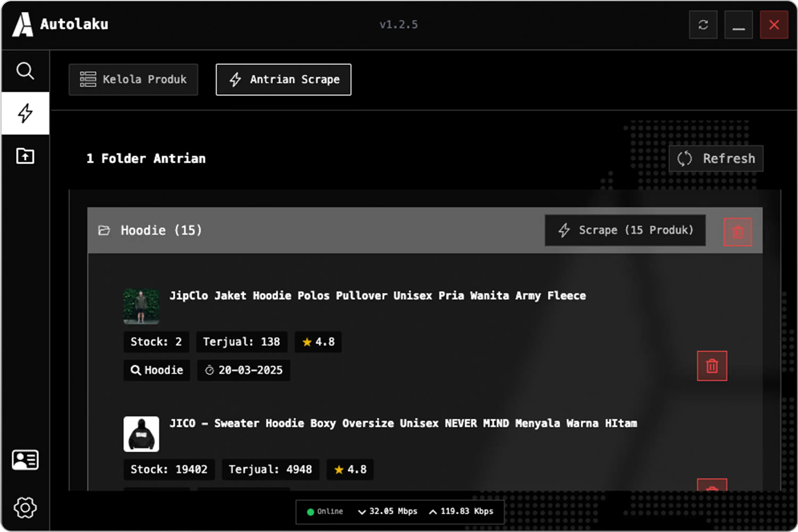The height and width of the screenshot is (532, 798).
Task: Select the lightning scrape sidebar icon
Action: [25, 113]
